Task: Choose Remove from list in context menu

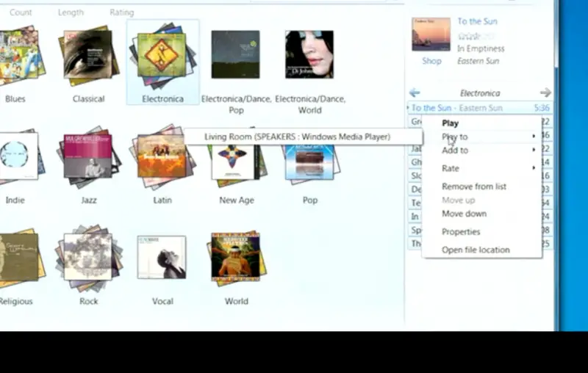Action: click(x=481, y=186)
